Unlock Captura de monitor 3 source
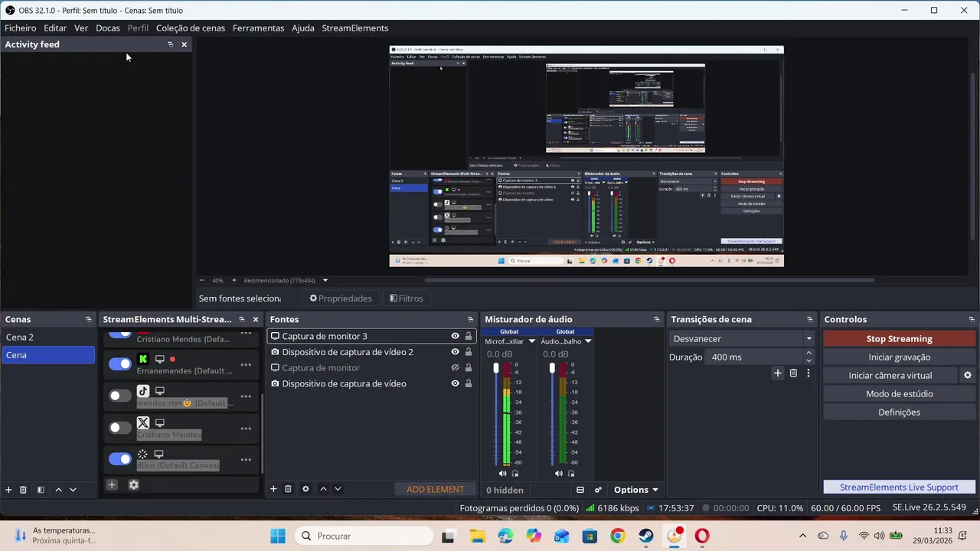The image size is (980, 551). pos(469,336)
